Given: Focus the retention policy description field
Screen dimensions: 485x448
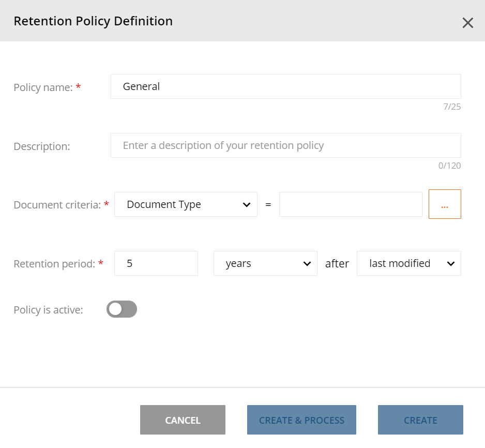Looking at the screenshot, I should pos(285,145).
